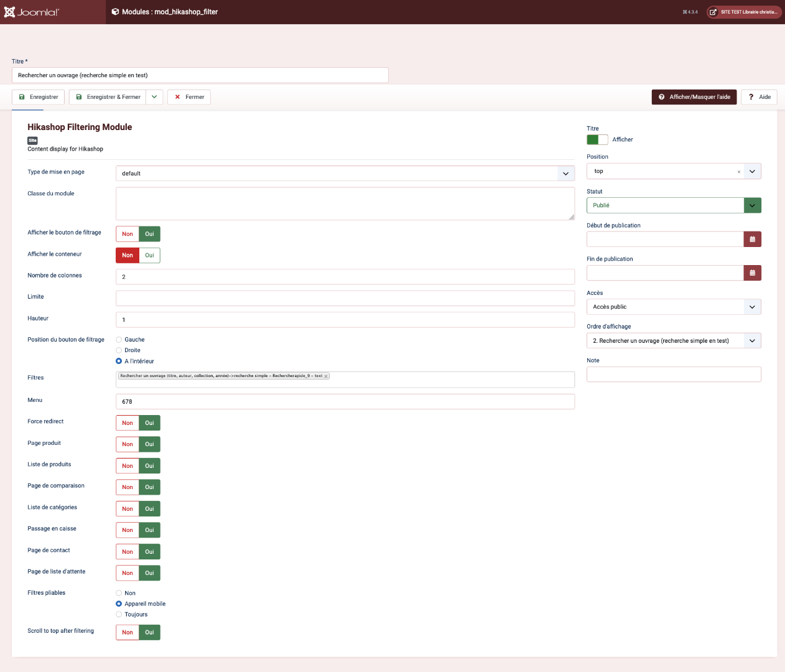Image resolution: width=785 pixels, height=672 pixels.
Task: Set Page produit to Non
Action: click(x=128, y=444)
